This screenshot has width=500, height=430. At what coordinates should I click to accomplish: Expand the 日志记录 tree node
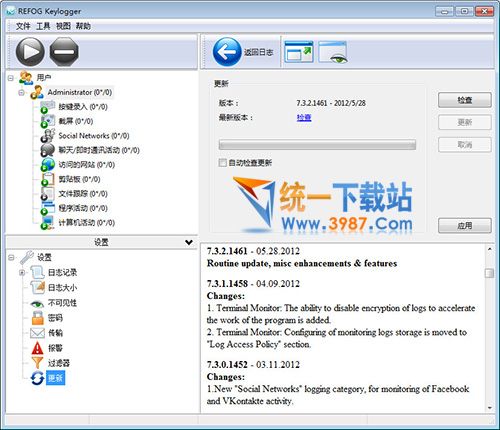pyautogui.click(x=22, y=273)
